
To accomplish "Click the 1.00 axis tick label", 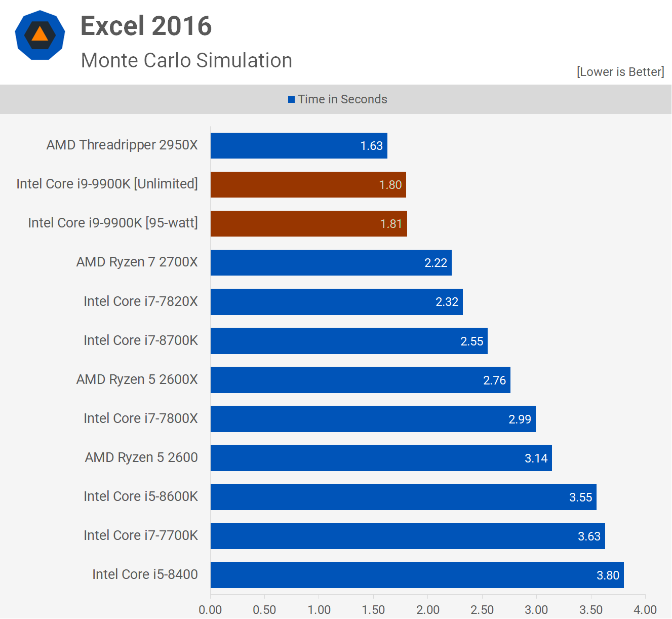I will pos(319,610).
